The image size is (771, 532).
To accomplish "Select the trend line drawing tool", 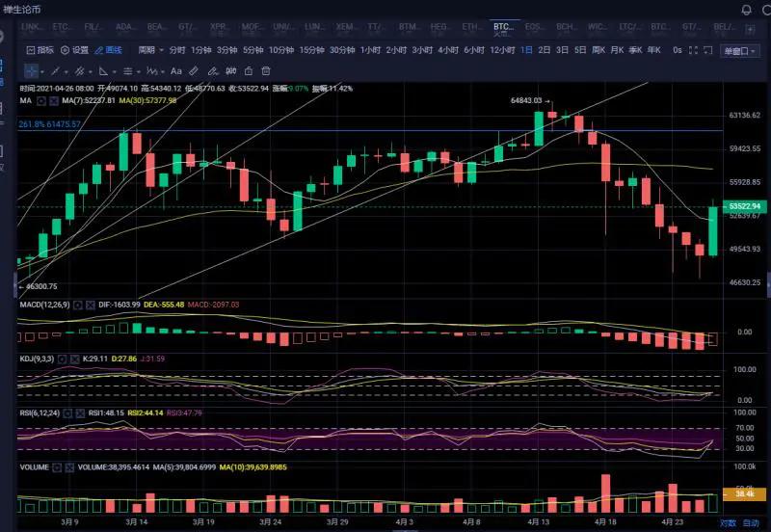I will click(55, 71).
